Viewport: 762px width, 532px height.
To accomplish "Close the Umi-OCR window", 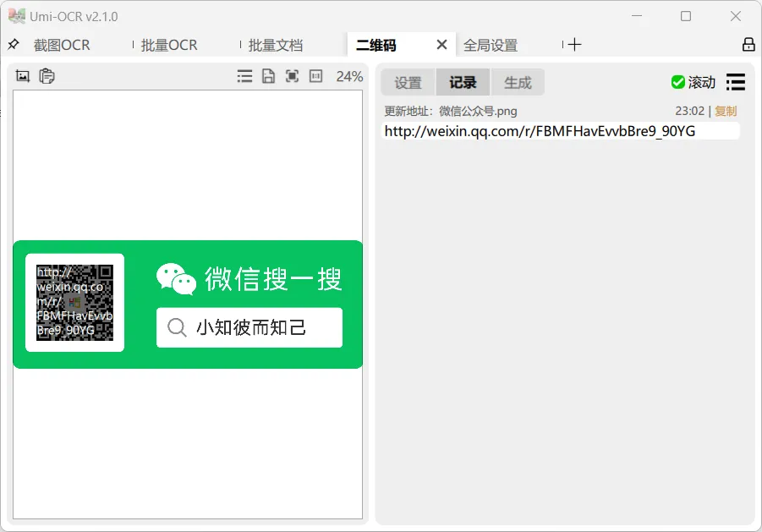I will pyautogui.click(x=735, y=16).
